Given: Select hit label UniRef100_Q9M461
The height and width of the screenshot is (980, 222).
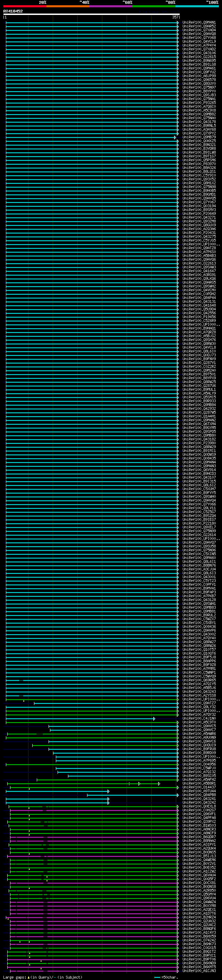Looking at the screenshot, I should 199,68.
